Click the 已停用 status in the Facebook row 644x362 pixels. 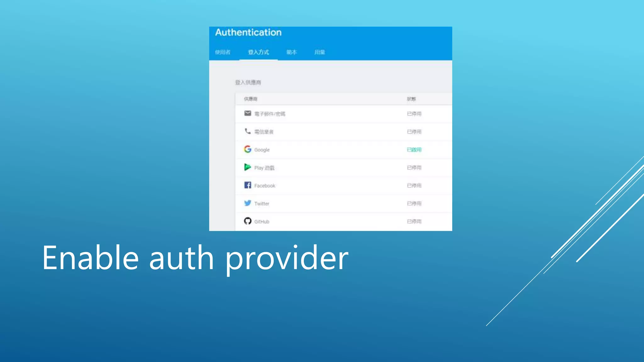[x=414, y=185]
